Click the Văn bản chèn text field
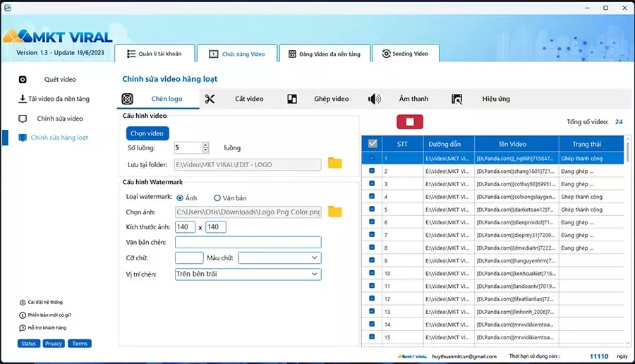Screen dimensions: 635x364 [248, 242]
